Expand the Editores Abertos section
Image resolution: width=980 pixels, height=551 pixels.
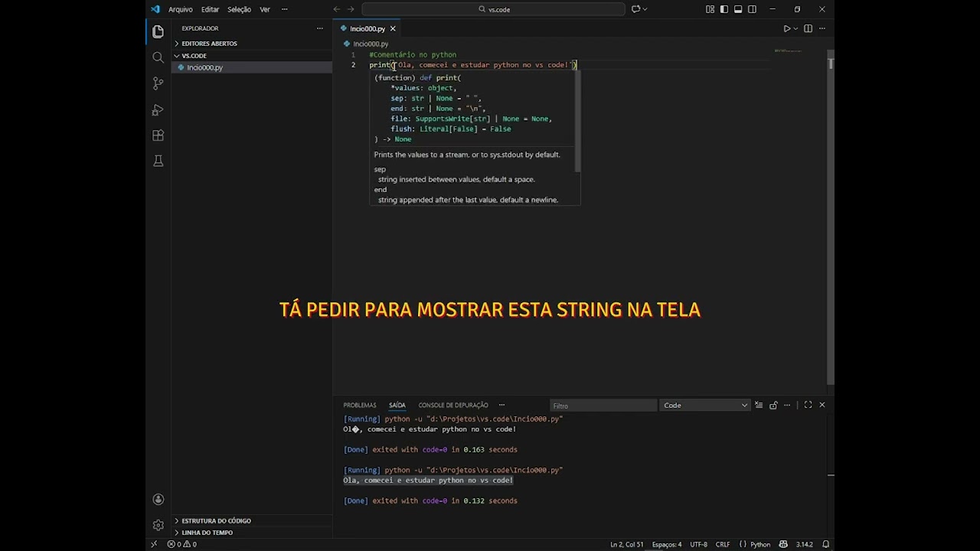(252, 44)
